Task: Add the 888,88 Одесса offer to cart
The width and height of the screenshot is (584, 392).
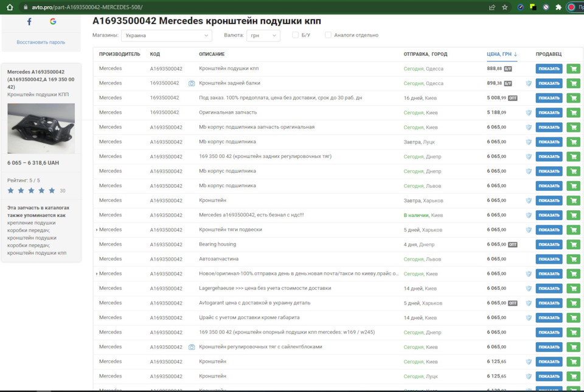Action: 573,69
